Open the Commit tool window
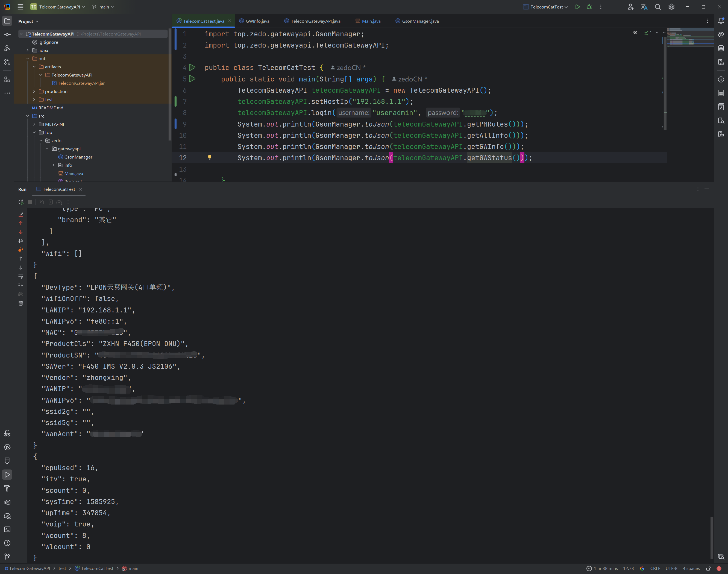Screen dimensions: 728x574 (7, 35)
